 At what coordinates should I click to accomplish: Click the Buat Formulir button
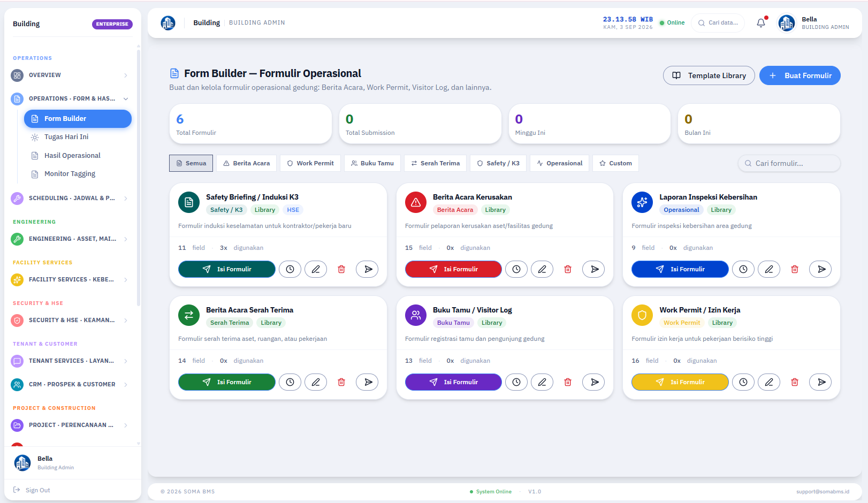click(800, 75)
